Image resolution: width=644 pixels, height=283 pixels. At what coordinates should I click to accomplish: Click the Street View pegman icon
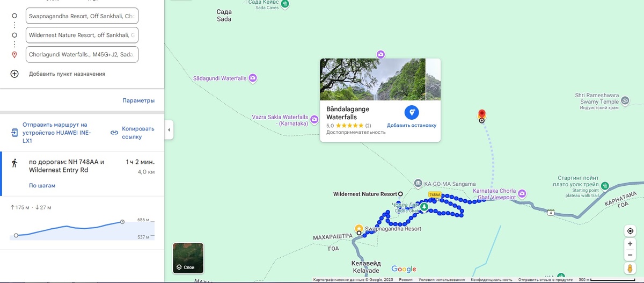(x=630, y=269)
